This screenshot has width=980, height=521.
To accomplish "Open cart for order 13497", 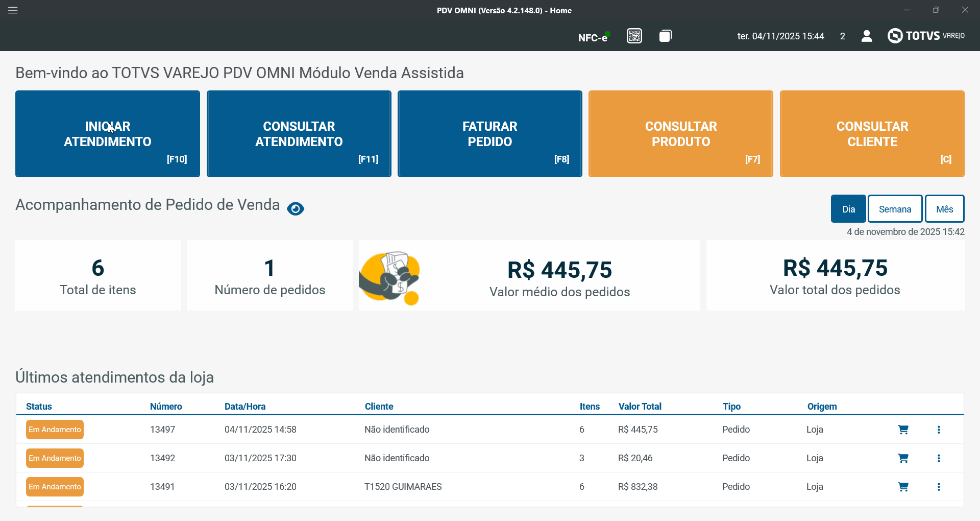I will [903, 430].
